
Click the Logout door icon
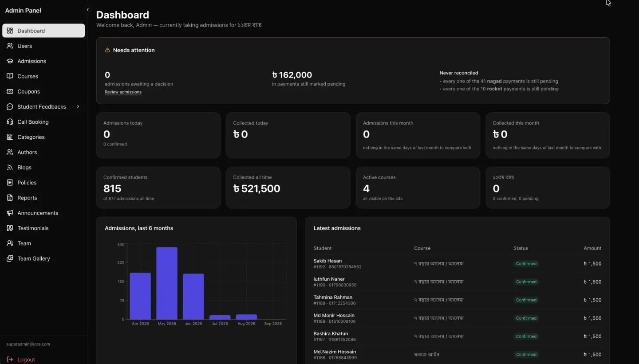pyautogui.click(x=10, y=360)
